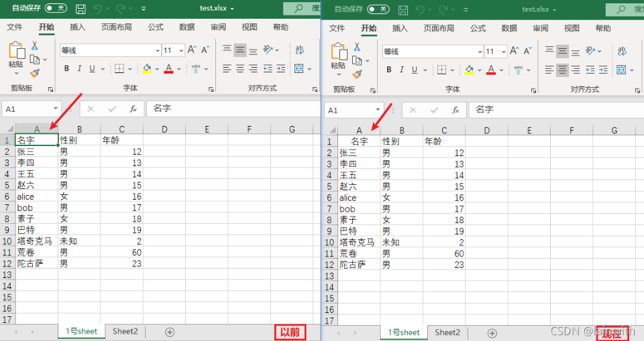Click Italic icon in left window
644x341 pixels.
click(79, 68)
